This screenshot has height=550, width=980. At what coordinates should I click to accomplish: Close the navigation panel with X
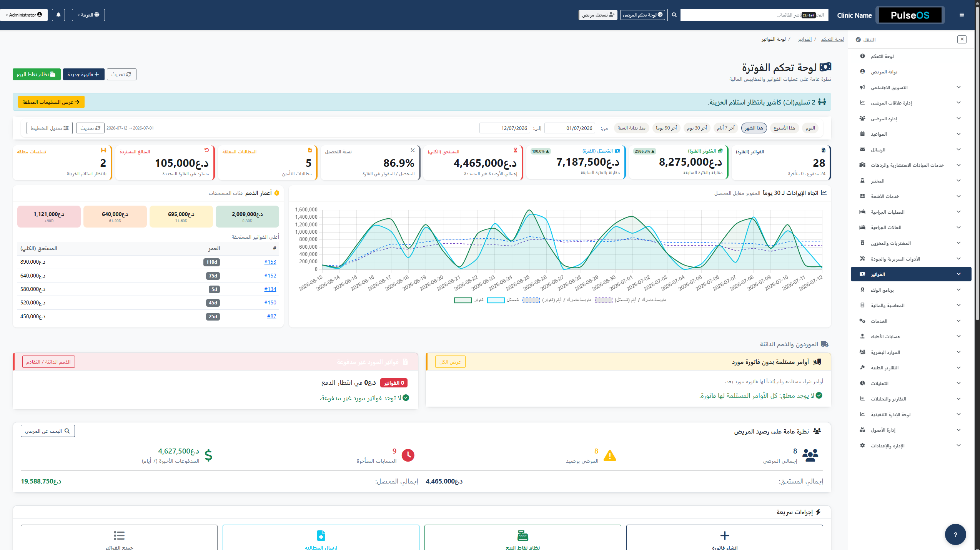962,39
